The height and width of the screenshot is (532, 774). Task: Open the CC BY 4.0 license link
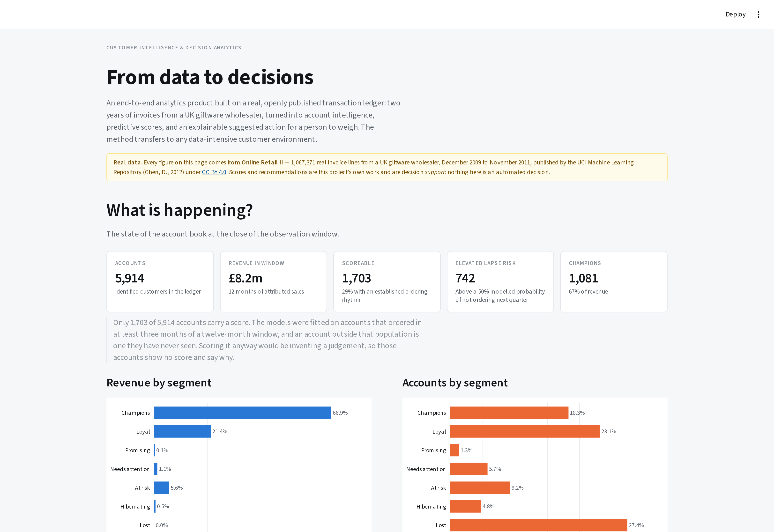(214, 172)
